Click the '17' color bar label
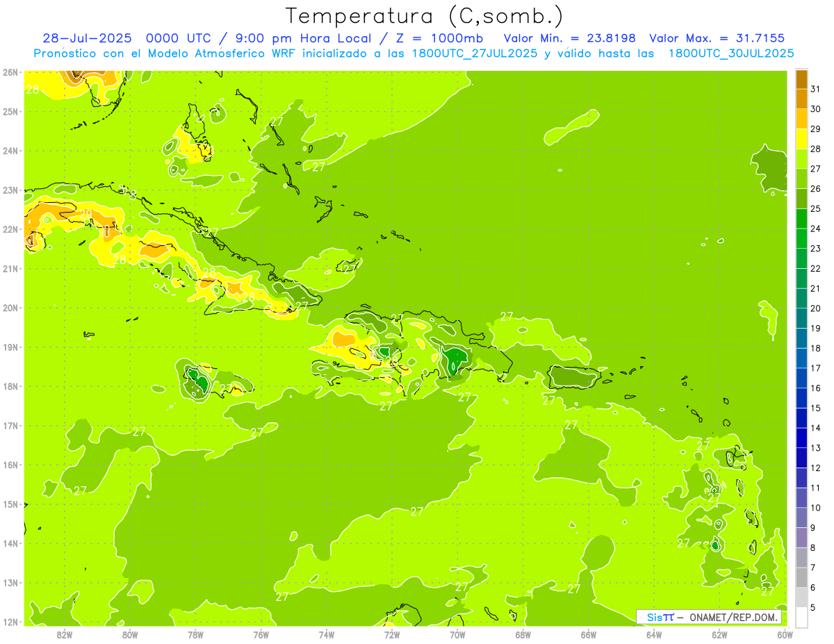The image size is (834, 644). [816, 368]
